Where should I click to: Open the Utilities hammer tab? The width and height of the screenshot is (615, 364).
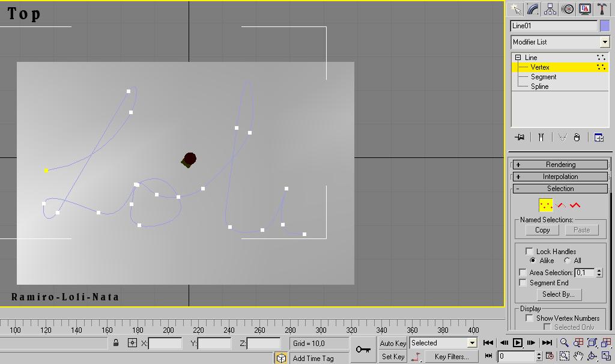click(602, 9)
